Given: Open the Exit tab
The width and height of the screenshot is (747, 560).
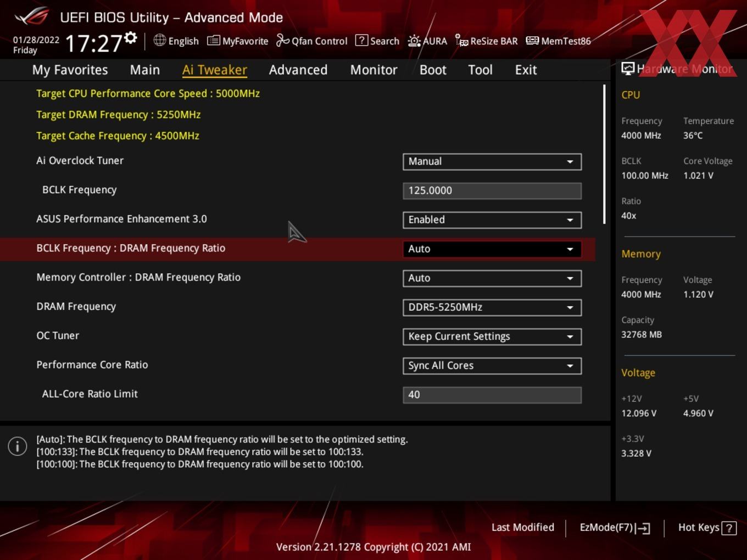Looking at the screenshot, I should (x=526, y=70).
